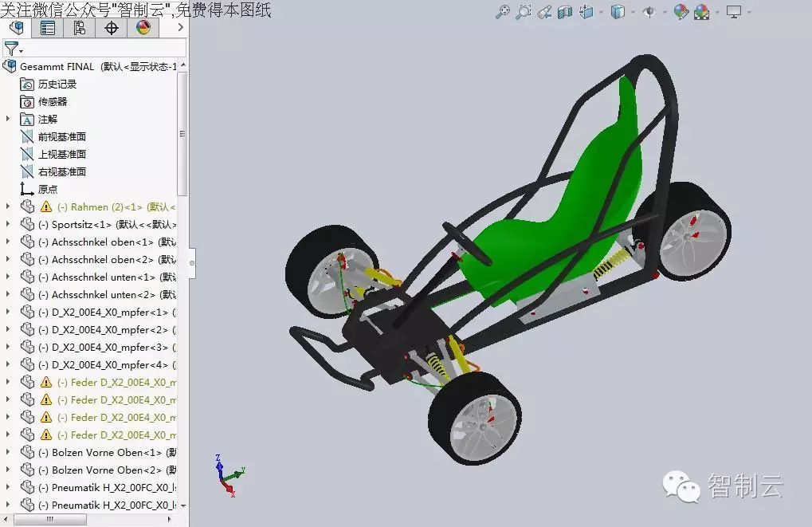Select the Zoom to Area tool
Image resolution: width=812 pixels, height=527 pixels.
(523, 11)
